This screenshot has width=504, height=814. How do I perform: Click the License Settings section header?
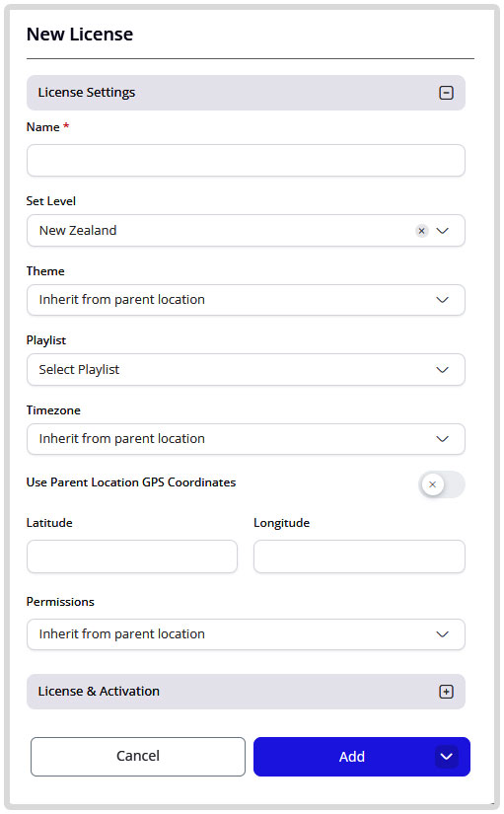coord(246,93)
